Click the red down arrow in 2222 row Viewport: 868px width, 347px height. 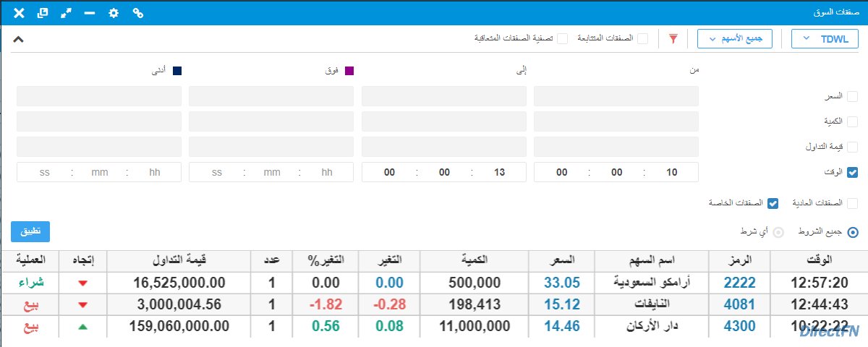pos(82,283)
